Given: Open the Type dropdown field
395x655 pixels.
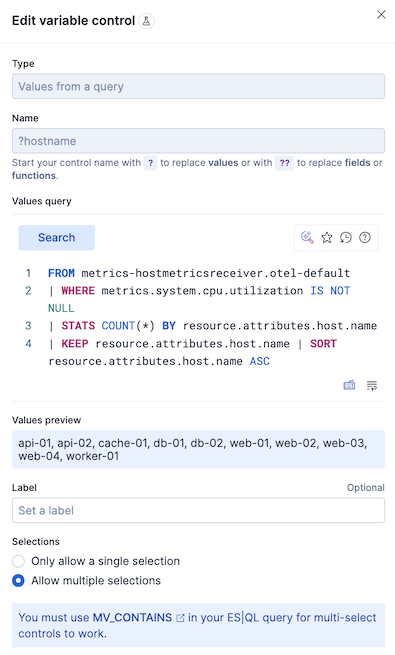Looking at the screenshot, I should pyautogui.click(x=198, y=86).
